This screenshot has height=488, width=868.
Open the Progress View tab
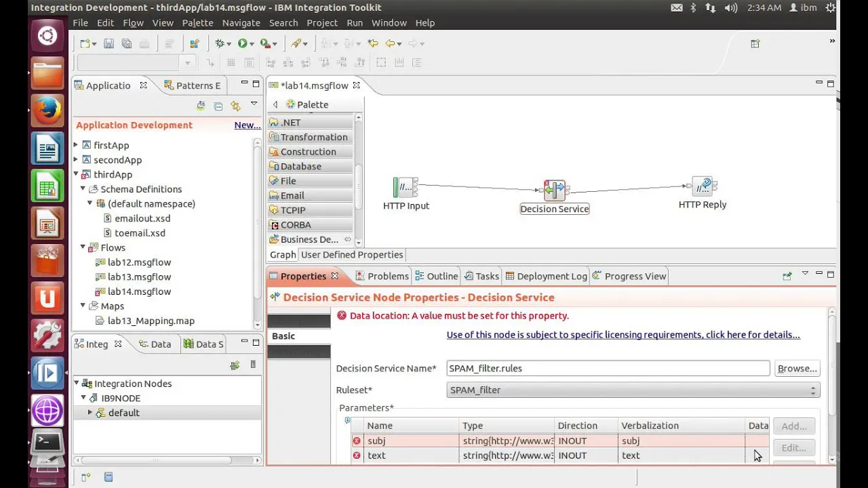pos(629,276)
